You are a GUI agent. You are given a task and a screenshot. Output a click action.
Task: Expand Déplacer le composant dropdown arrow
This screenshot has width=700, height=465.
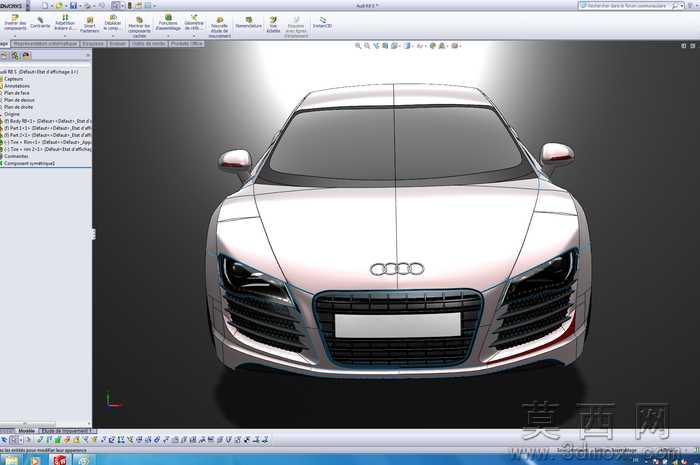[112, 36]
